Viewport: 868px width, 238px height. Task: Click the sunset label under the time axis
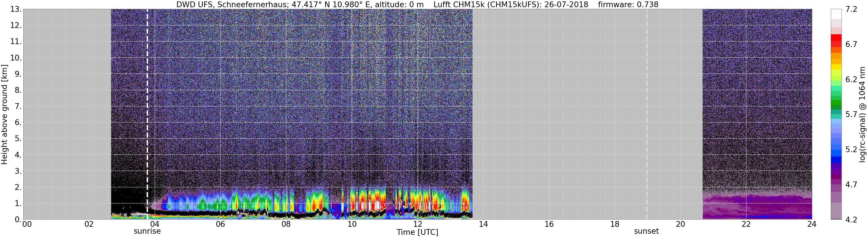tap(646, 231)
